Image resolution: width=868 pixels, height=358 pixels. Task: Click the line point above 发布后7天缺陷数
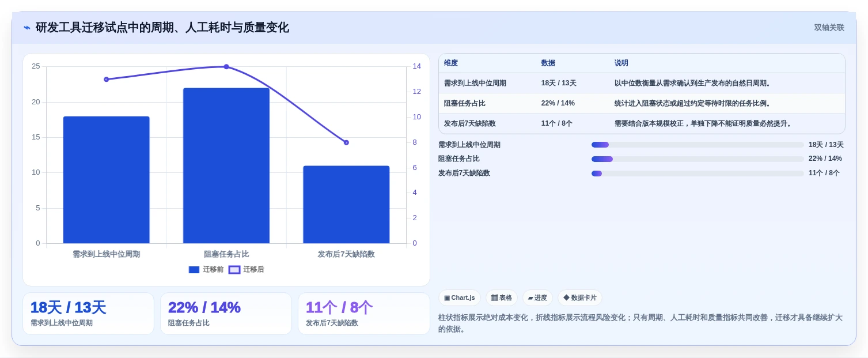point(346,142)
